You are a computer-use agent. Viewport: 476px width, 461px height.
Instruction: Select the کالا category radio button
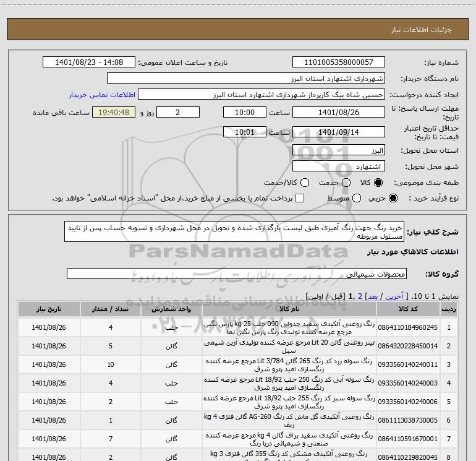pyautogui.click(x=378, y=183)
